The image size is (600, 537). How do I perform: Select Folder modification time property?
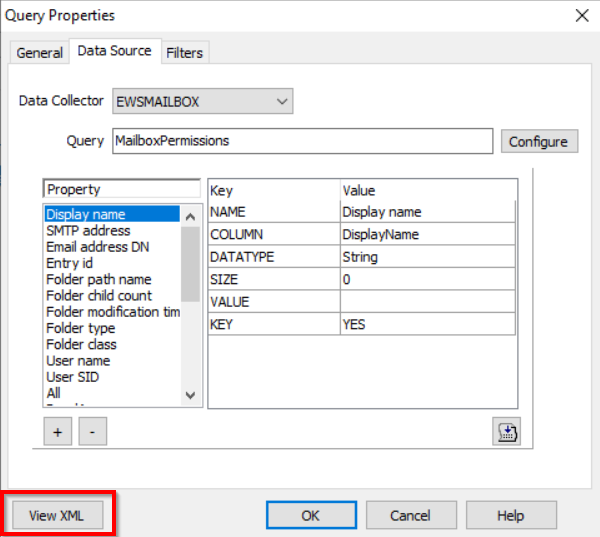112,312
